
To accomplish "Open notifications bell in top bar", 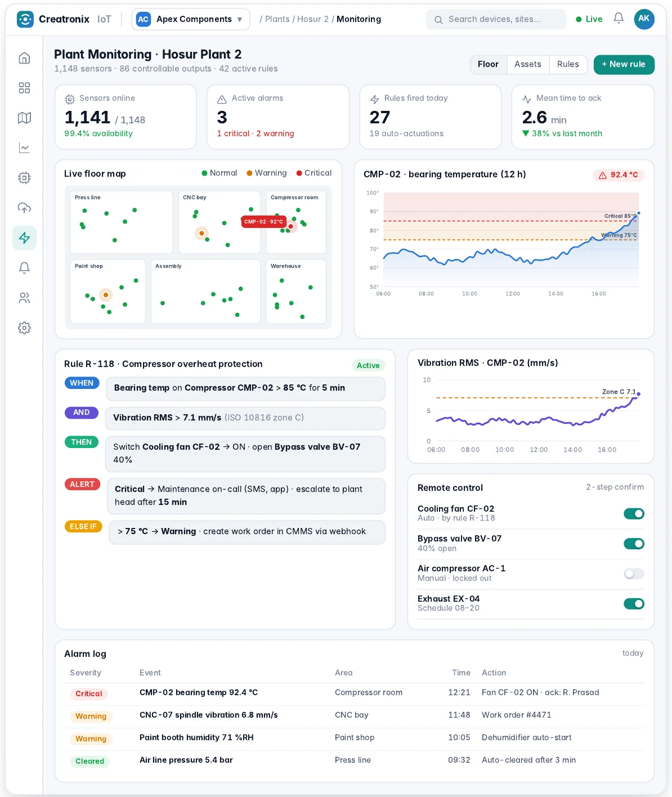I will point(619,19).
